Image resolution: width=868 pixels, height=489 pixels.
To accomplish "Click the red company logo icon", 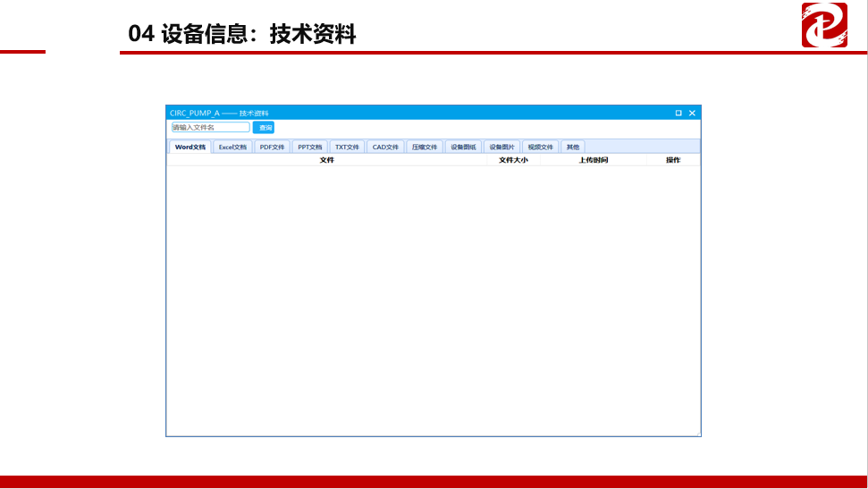I will 823,25.
